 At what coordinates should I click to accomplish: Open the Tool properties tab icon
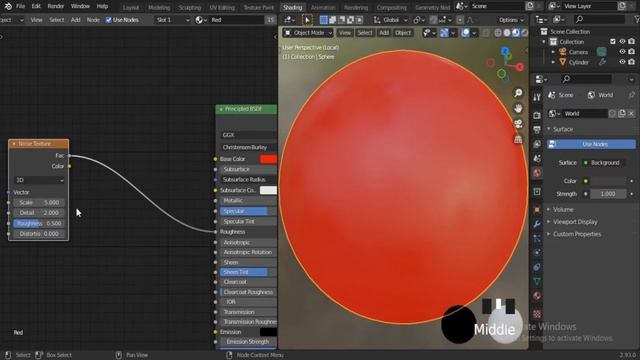(x=537, y=97)
